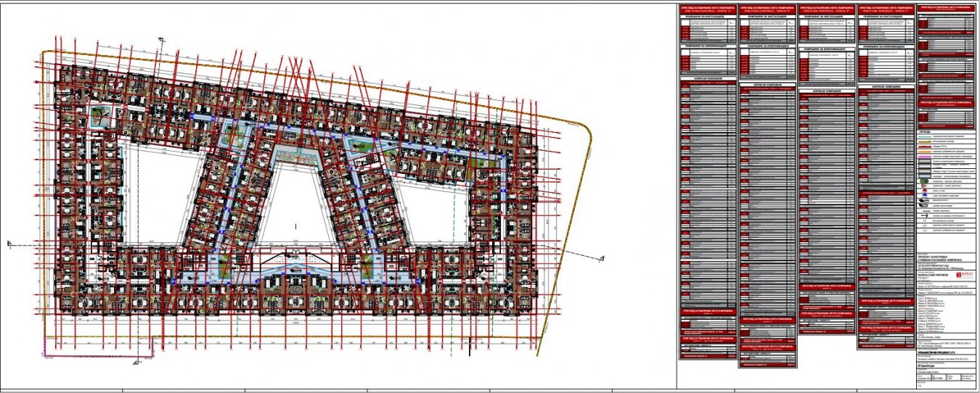Click the magenta line swatch in legend
This screenshot has width=980, height=393.
click(924, 155)
